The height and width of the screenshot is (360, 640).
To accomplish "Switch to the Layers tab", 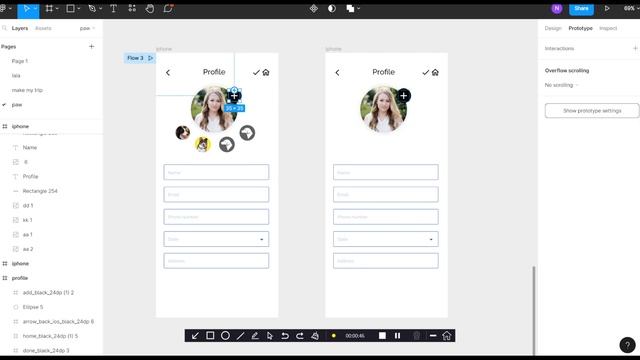I will point(20,28).
